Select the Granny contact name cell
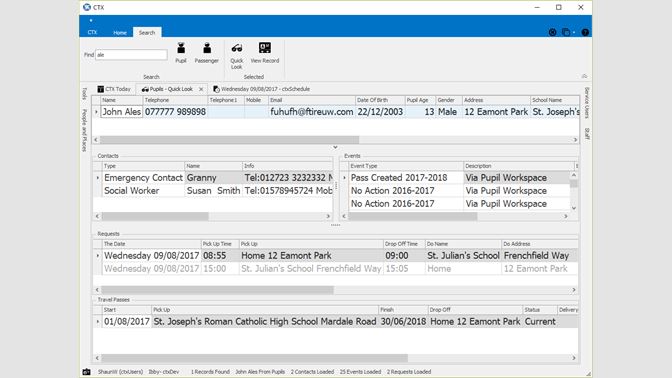This screenshot has height=378, width=672. [213, 178]
